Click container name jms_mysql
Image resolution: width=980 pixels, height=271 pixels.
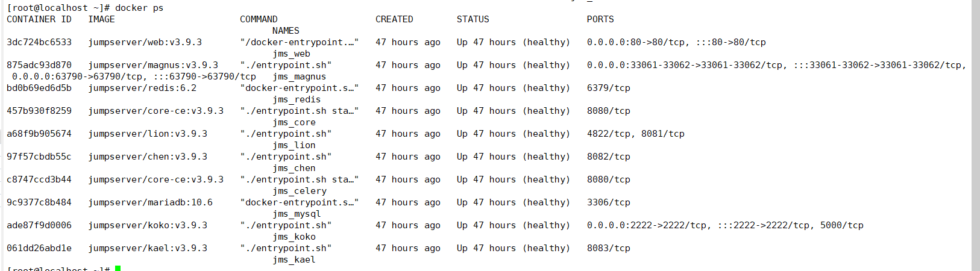[297, 214]
